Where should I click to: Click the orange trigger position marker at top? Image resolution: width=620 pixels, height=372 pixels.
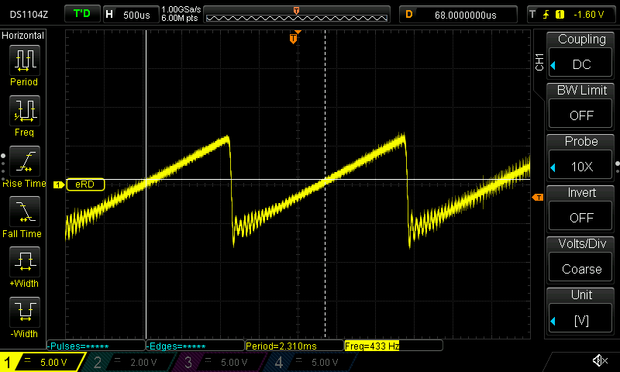[293, 39]
